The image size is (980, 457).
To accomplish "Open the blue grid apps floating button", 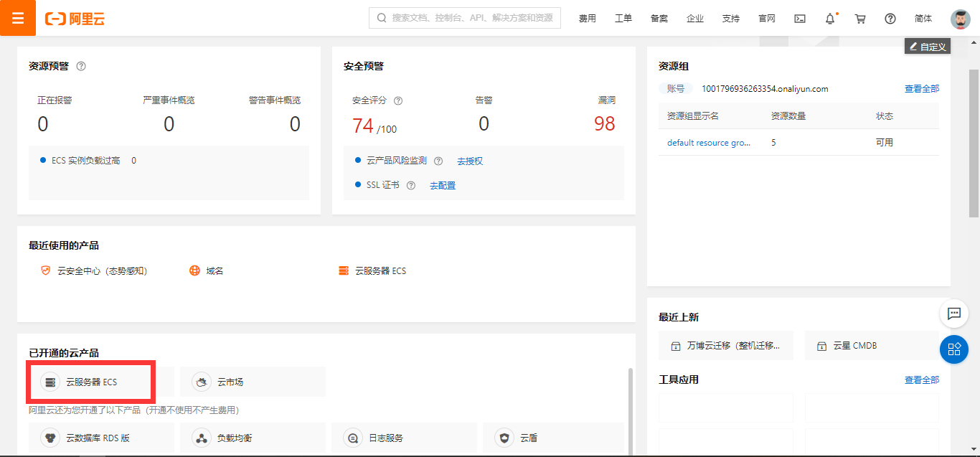I will (954, 349).
